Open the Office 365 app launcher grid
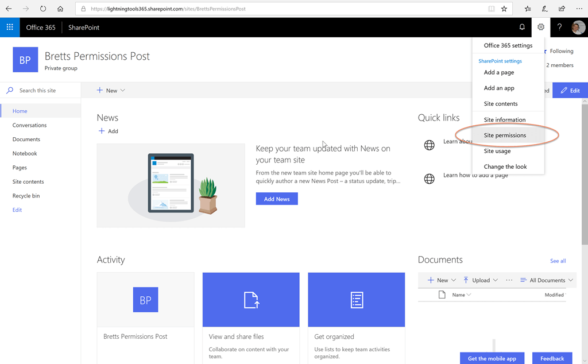The height and width of the screenshot is (364, 588). 10,28
